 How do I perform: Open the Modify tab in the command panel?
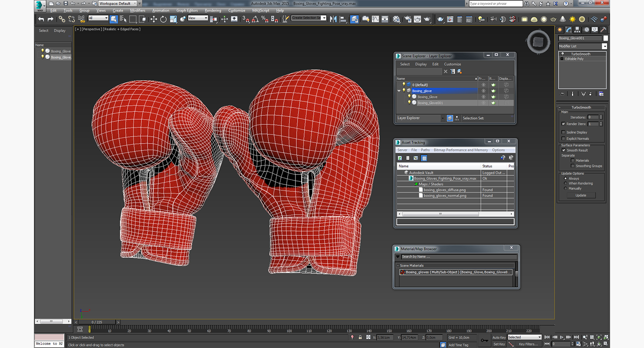click(569, 30)
